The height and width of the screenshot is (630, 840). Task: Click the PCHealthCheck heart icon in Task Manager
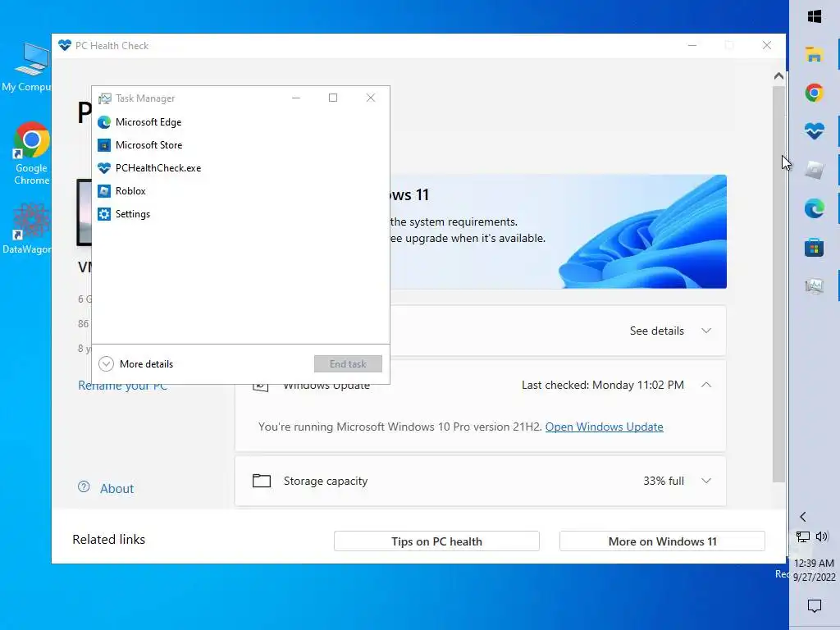pyautogui.click(x=104, y=168)
